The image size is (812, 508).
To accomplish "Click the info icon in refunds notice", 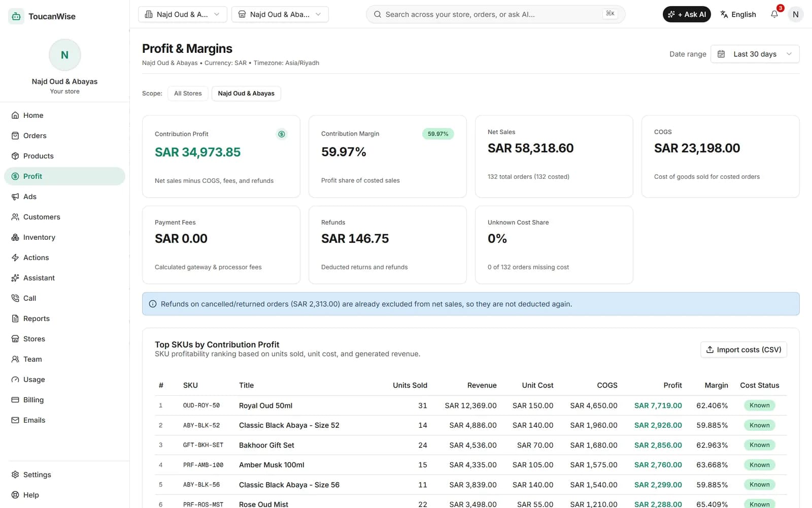I will point(153,304).
